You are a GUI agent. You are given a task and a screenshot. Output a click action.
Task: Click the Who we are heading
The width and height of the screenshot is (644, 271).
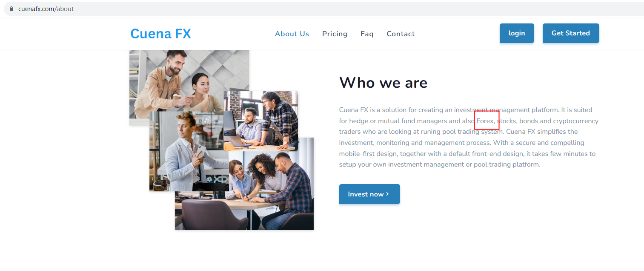(383, 82)
